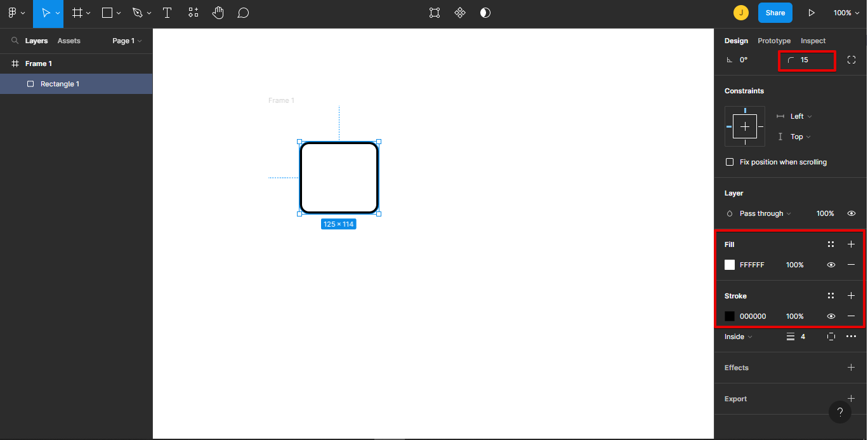Hide the 000000 stroke

tap(831, 316)
